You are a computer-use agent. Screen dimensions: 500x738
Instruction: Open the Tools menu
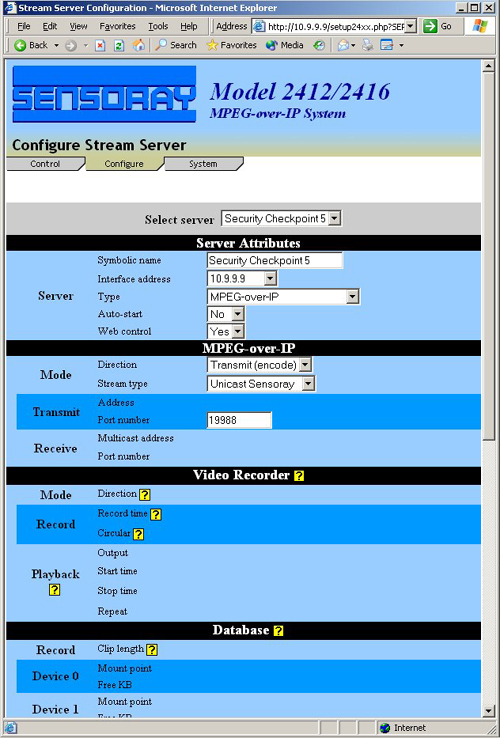coord(158,26)
